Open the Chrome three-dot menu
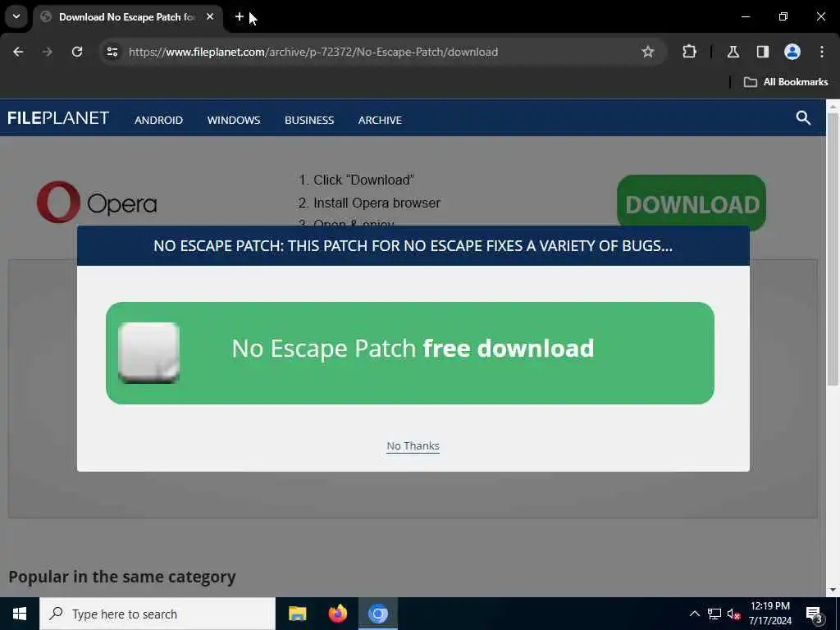840x630 pixels. [822, 52]
